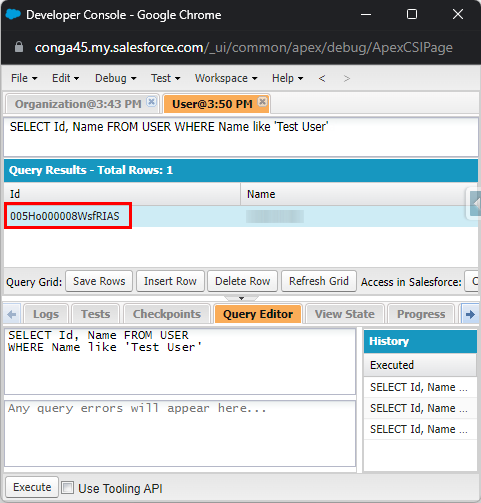Close the Organization@3:43 PM tab
481x503 pixels.
[152, 101]
